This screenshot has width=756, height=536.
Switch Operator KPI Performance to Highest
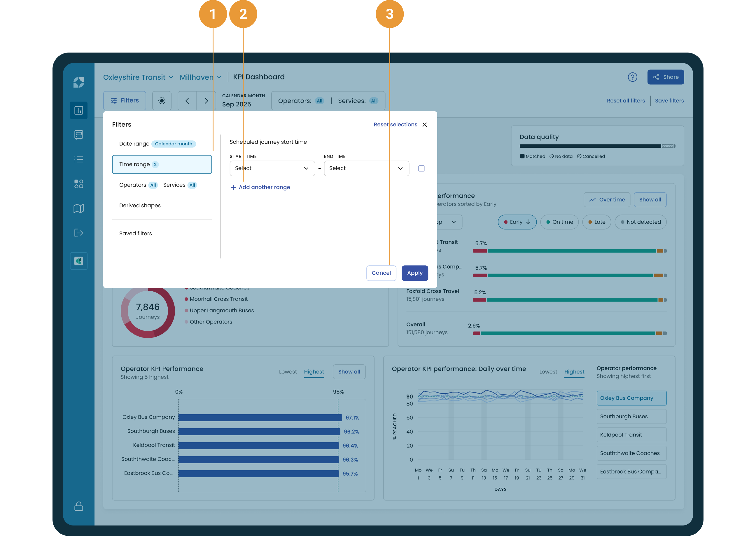[x=314, y=372]
